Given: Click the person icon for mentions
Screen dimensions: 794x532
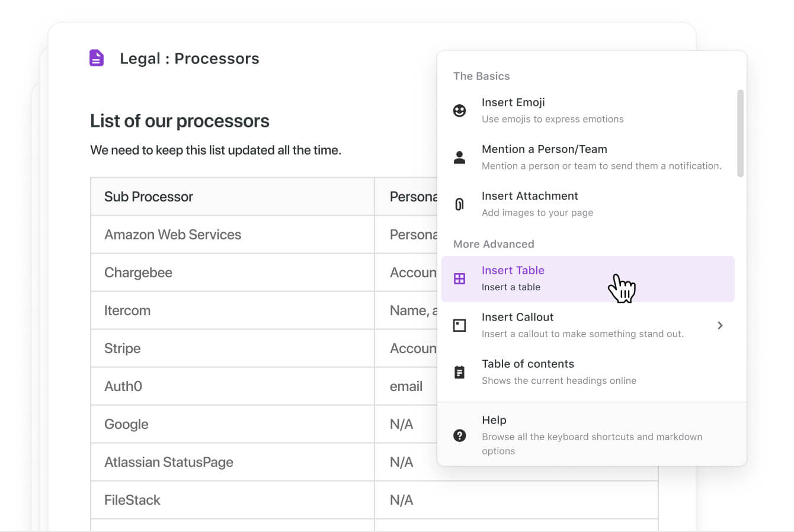Looking at the screenshot, I should pyautogui.click(x=459, y=158).
